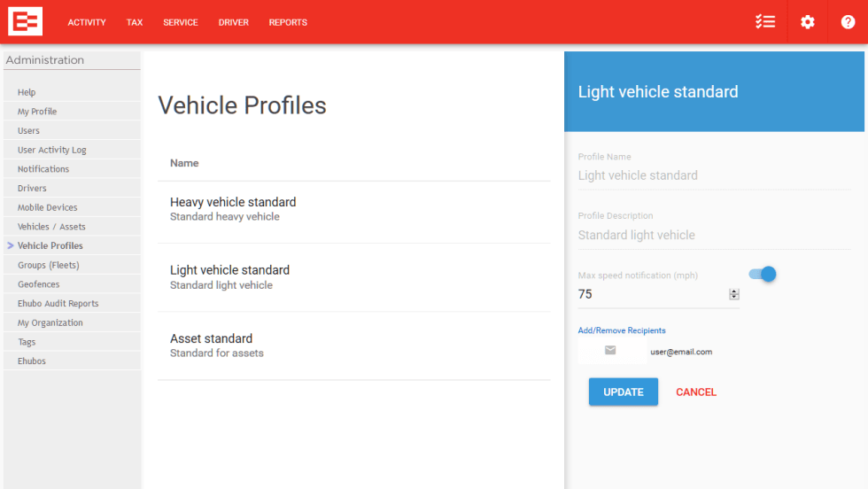Image resolution: width=868 pixels, height=489 pixels.
Task: Open the Activity menu
Action: [x=87, y=22]
